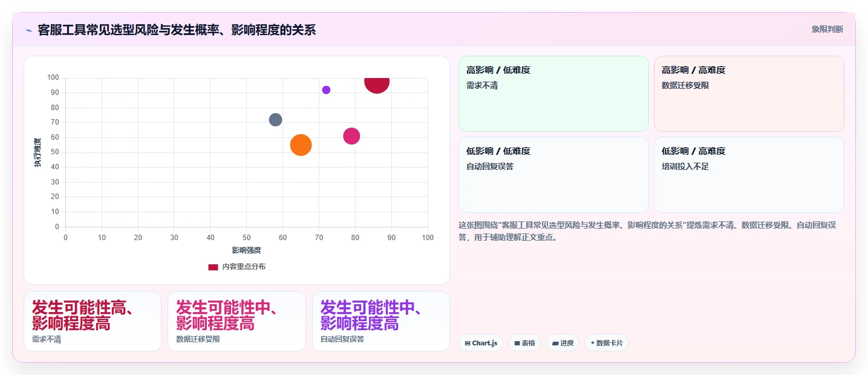Click the 表格 tag chip
The height and width of the screenshot is (375, 868).
coord(524,343)
